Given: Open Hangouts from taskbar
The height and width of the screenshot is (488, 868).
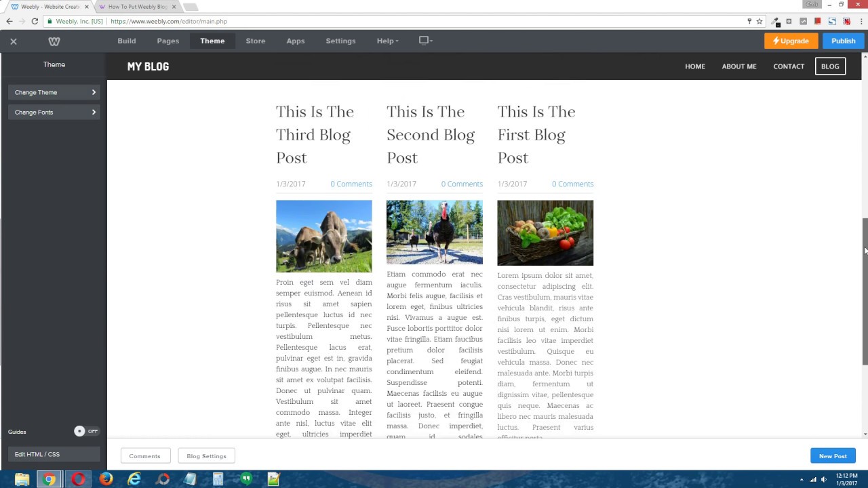Looking at the screenshot, I should coord(246,479).
